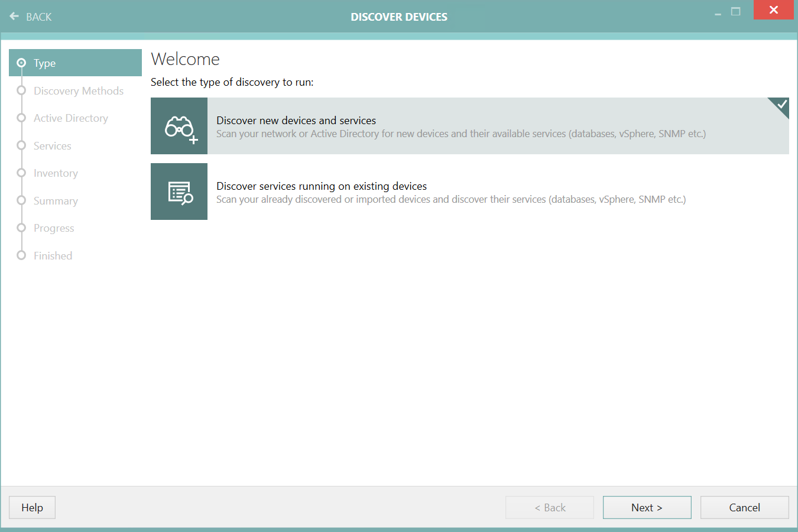Go to Inventory wizard step

[x=56, y=173]
